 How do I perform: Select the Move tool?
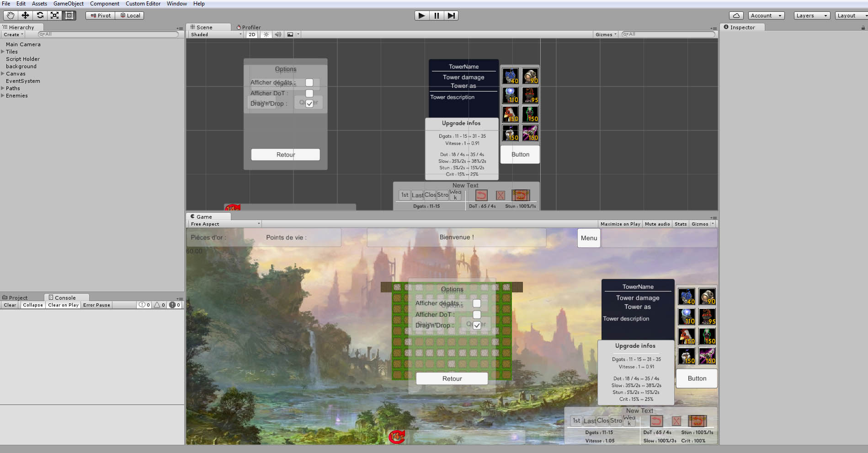[25, 15]
